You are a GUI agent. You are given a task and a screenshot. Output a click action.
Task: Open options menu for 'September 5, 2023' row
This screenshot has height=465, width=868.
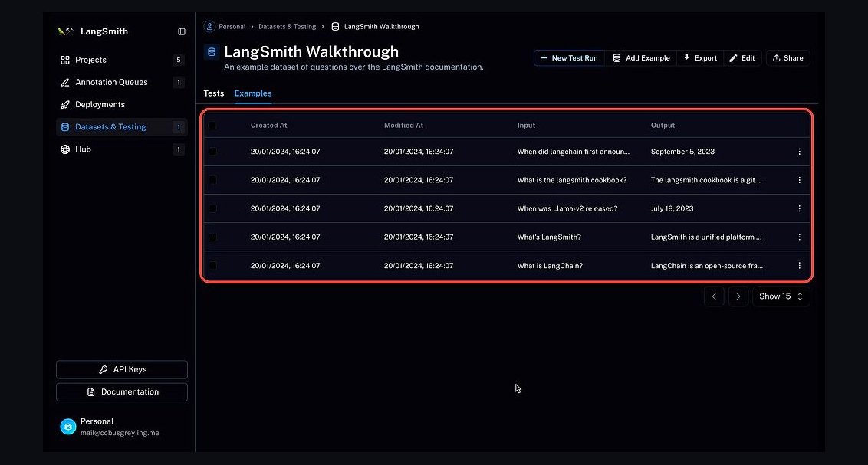pyautogui.click(x=799, y=152)
